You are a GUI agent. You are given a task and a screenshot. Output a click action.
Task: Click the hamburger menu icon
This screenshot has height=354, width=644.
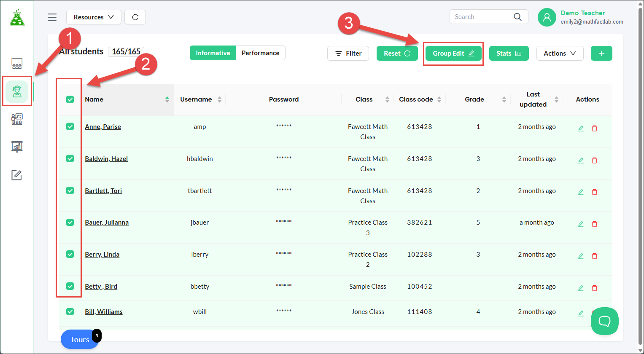point(52,17)
